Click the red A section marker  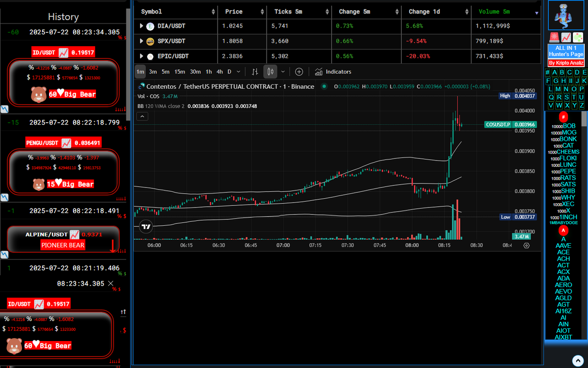point(563,231)
